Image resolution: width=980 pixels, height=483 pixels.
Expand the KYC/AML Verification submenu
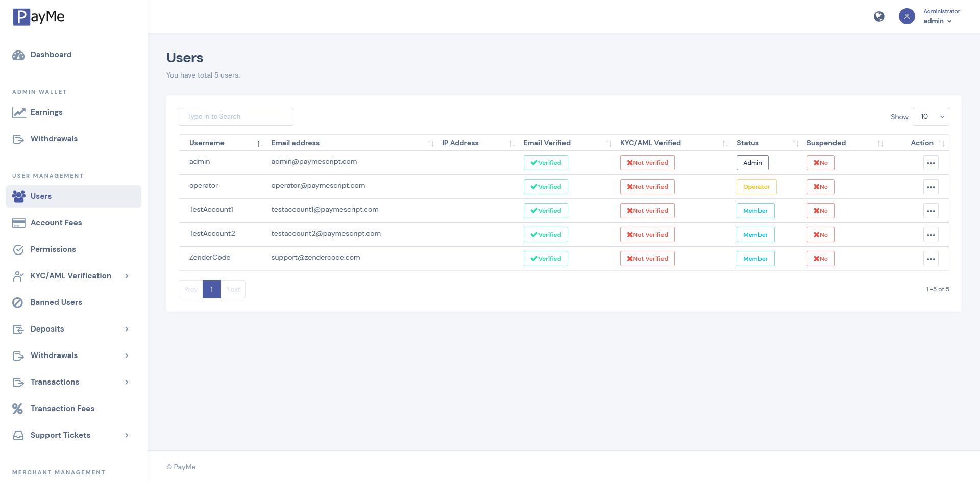tap(127, 276)
